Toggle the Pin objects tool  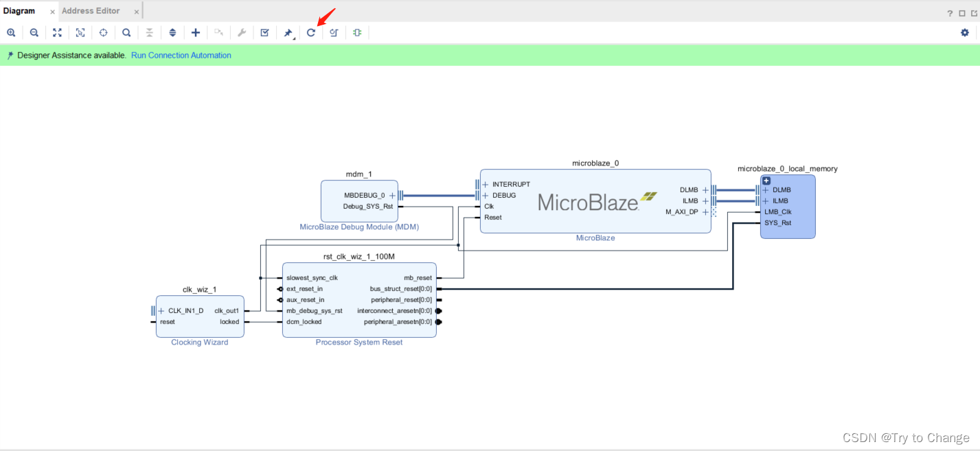point(288,32)
